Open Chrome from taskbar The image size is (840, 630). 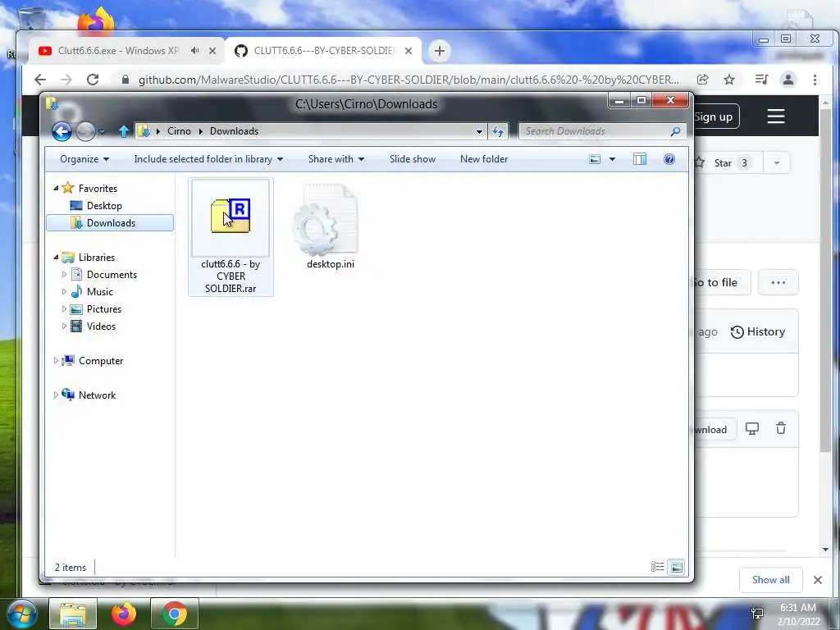(174, 614)
